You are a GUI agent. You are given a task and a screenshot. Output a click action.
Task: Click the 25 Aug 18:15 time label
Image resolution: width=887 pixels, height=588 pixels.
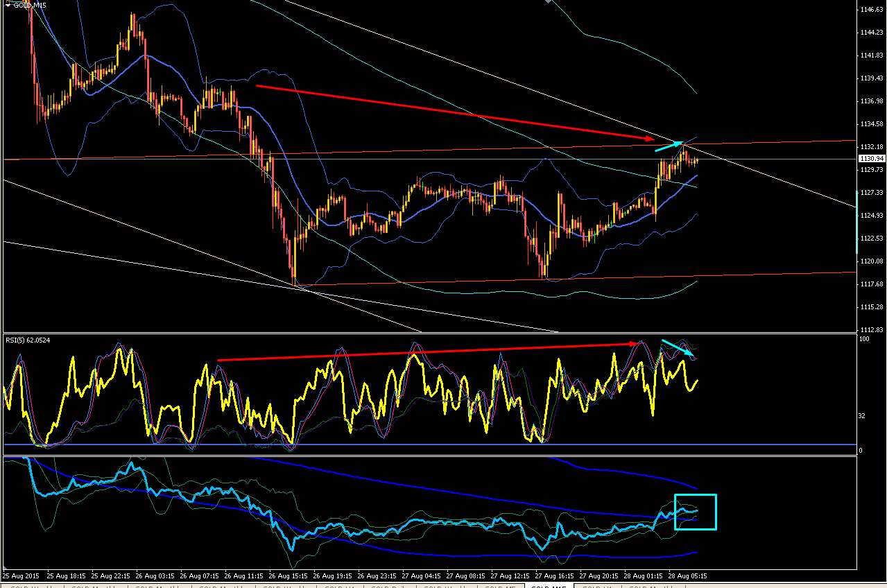point(66,576)
